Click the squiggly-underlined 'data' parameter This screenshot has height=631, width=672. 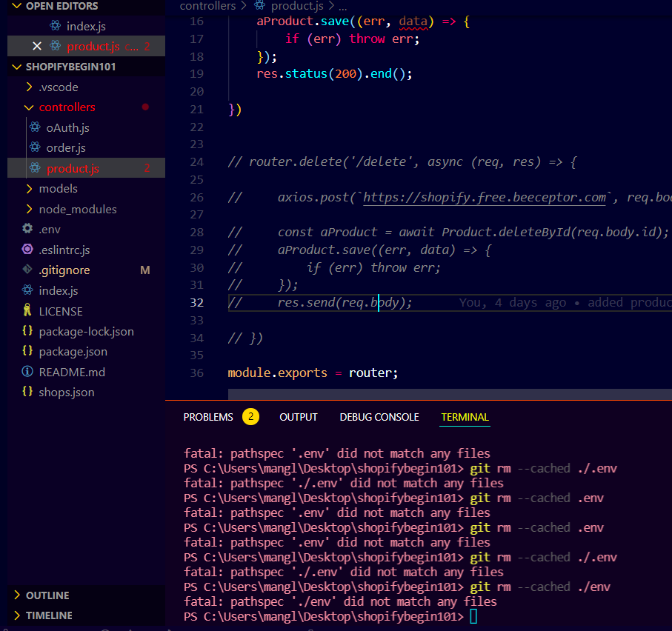pyautogui.click(x=413, y=21)
